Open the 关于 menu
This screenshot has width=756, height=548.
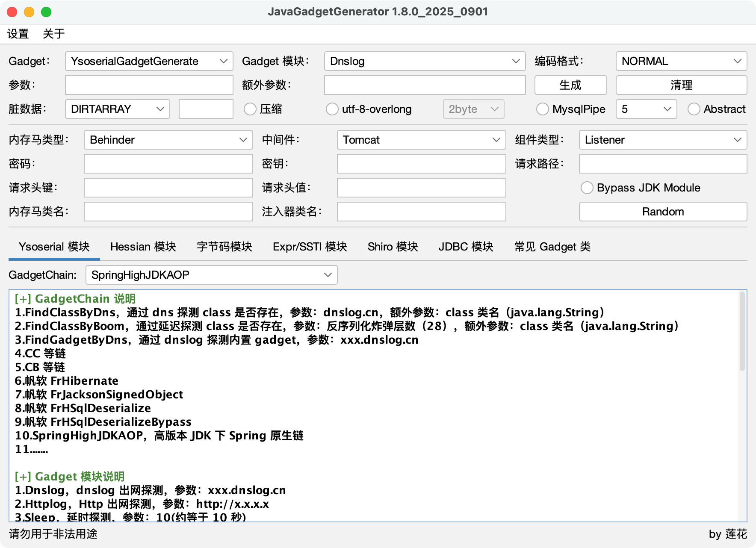point(54,34)
